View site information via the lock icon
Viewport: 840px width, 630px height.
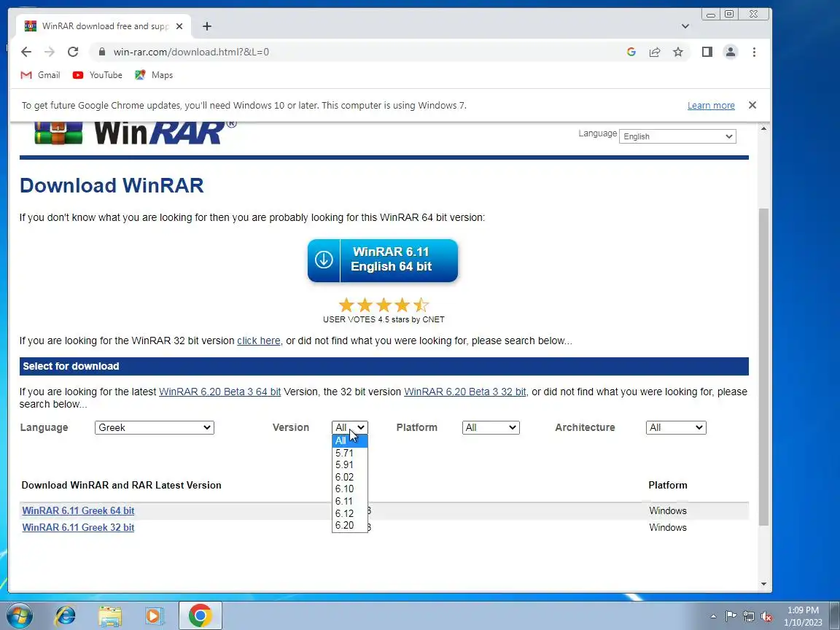point(102,52)
